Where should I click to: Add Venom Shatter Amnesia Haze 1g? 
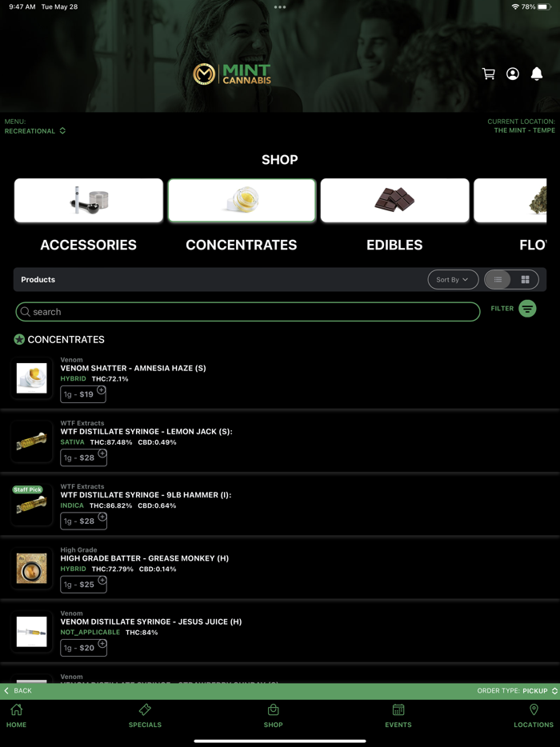83,394
